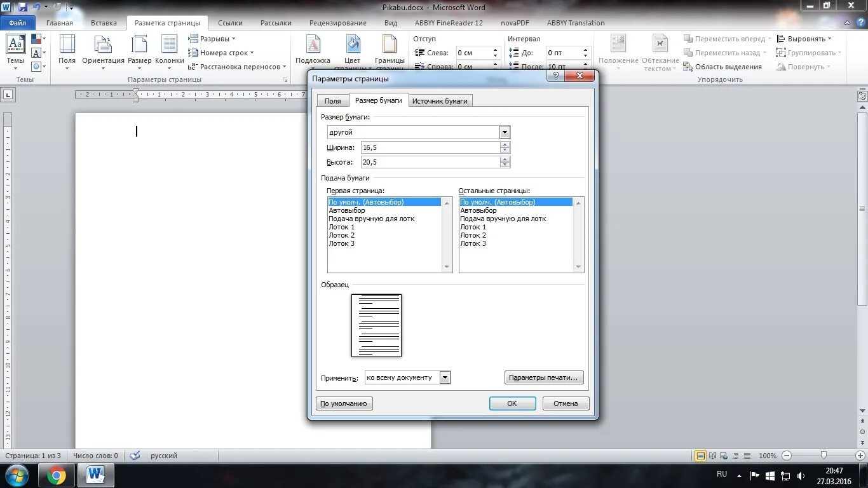Switch to the Поля tab in dialog
This screenshot has height=488, width=868.
coord(333,101)
